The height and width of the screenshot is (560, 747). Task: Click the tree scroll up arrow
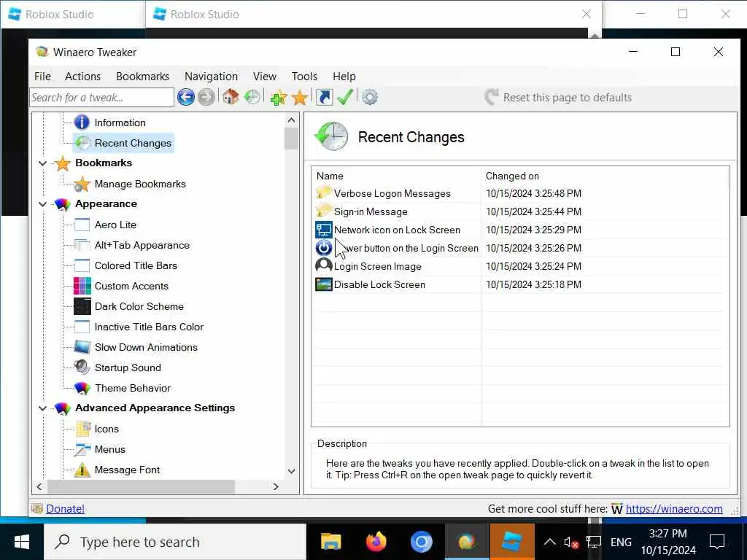click(291, 120)
